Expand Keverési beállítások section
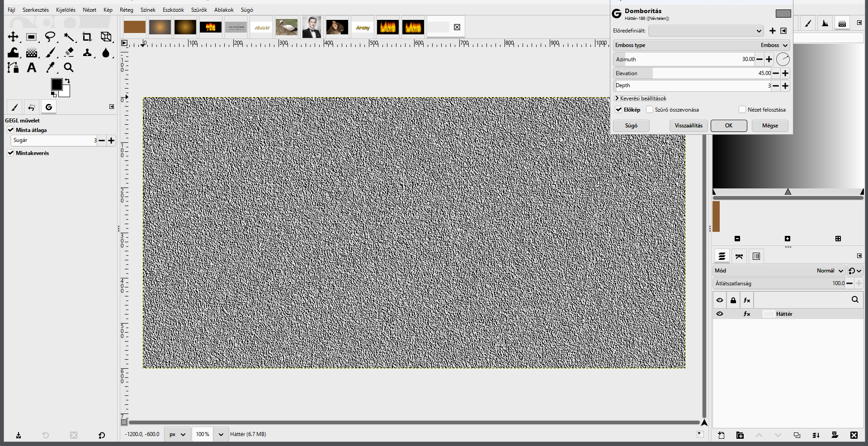Viewport: 868px width, 446px height. point(641,99)
